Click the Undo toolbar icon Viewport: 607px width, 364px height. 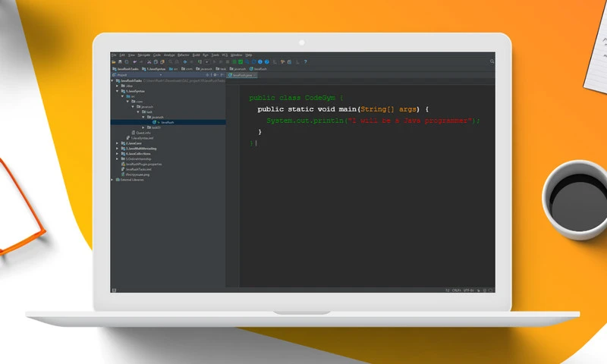tap(135, 61)
